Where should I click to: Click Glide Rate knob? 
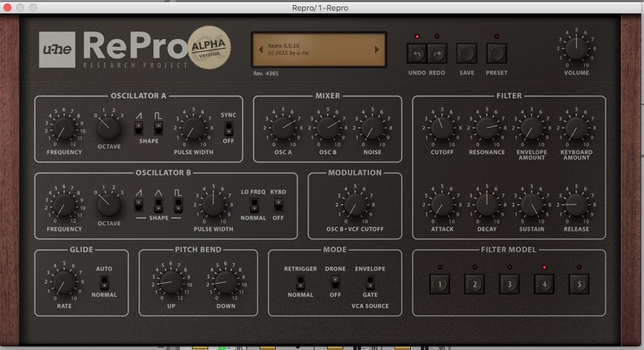tap(64, 281)
